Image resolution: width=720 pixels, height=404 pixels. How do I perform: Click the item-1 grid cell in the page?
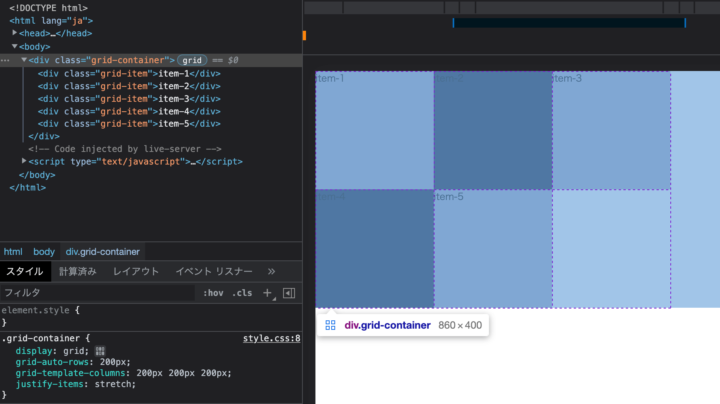point(375,130)
